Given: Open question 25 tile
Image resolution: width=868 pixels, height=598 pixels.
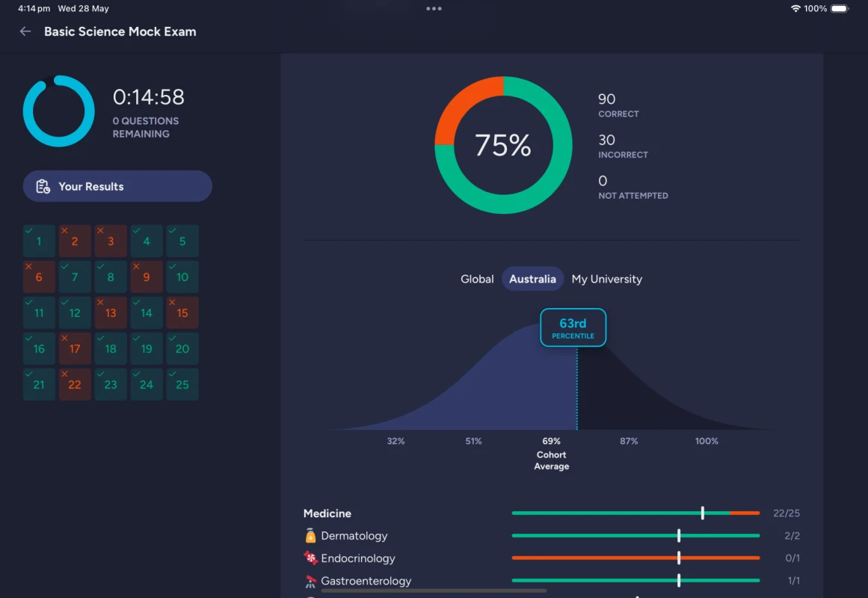Looking at the screenshot, I should (x=182, y=385).
